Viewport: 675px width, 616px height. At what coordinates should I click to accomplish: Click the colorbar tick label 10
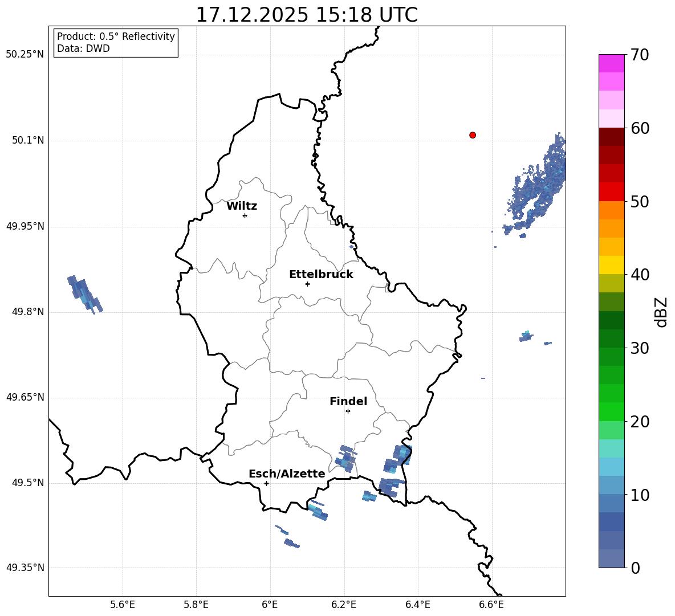point(640,495)
